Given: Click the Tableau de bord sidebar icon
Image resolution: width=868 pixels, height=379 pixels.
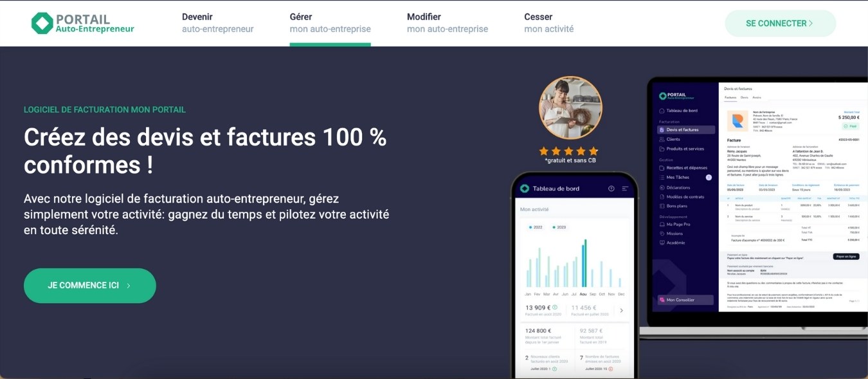Looking at the screenshot, I should (x=662, y=111).
